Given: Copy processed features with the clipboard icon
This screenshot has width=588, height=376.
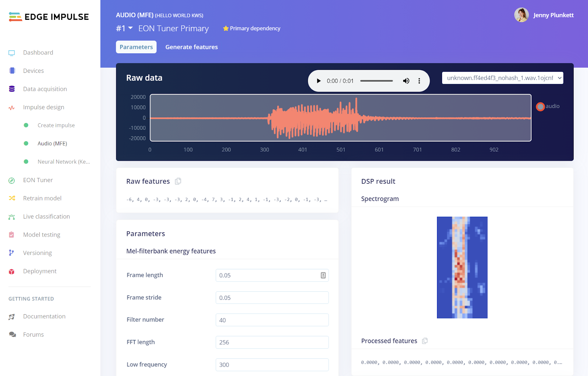Looking at the screenshot, I should tap(425, 341).
